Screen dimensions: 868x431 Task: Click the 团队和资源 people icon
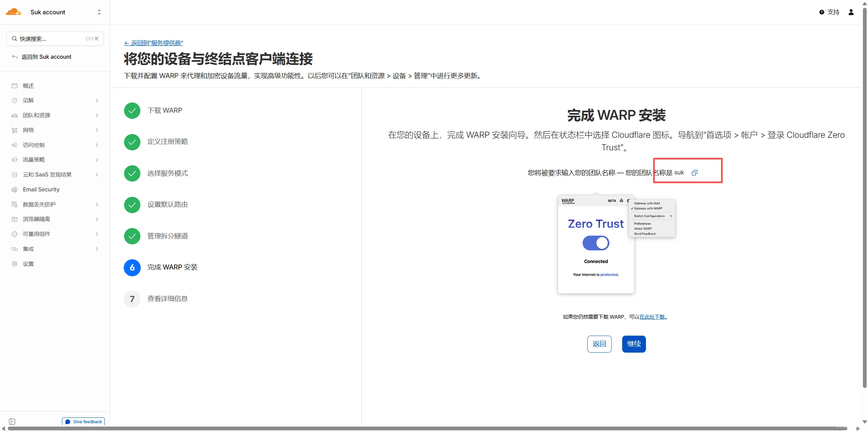(x=15, y=115)
